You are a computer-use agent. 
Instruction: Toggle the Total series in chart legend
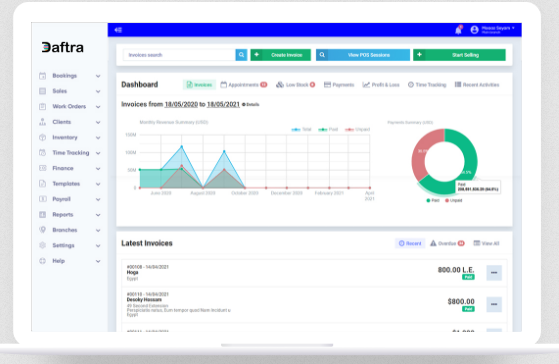(301, 129)
